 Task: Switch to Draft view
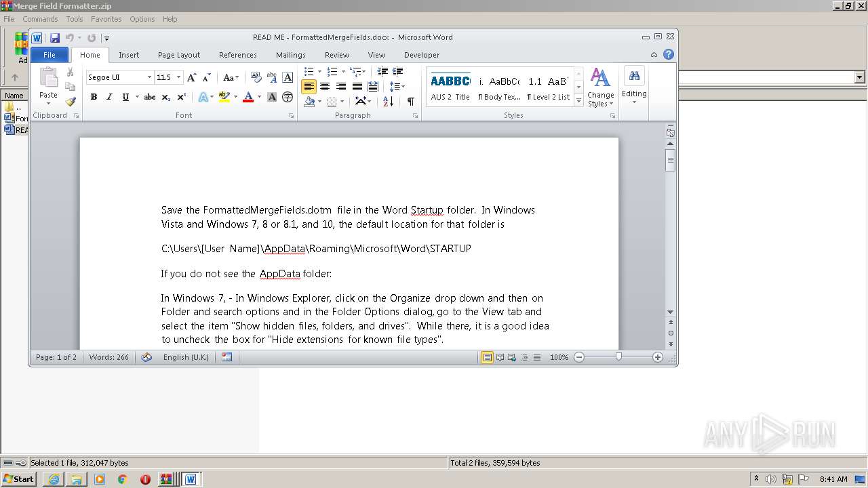pyautogui.click(x=537, y=357)
